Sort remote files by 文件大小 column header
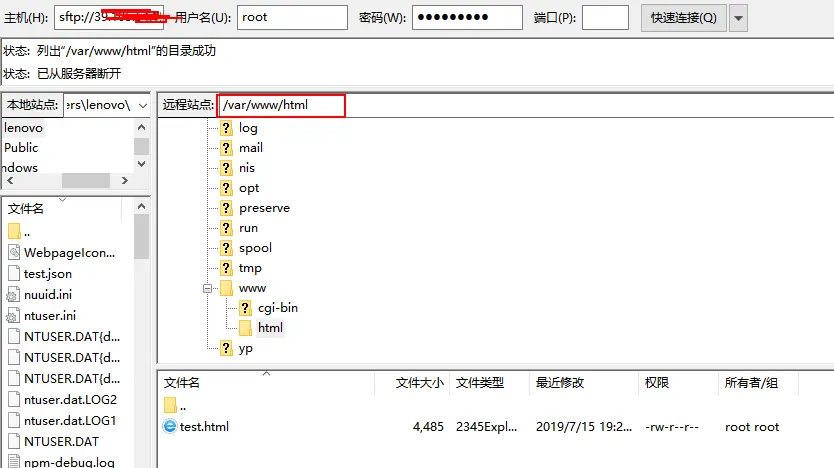Image resolution: width=834 pixels, height=468 pixels. [412, 382]
